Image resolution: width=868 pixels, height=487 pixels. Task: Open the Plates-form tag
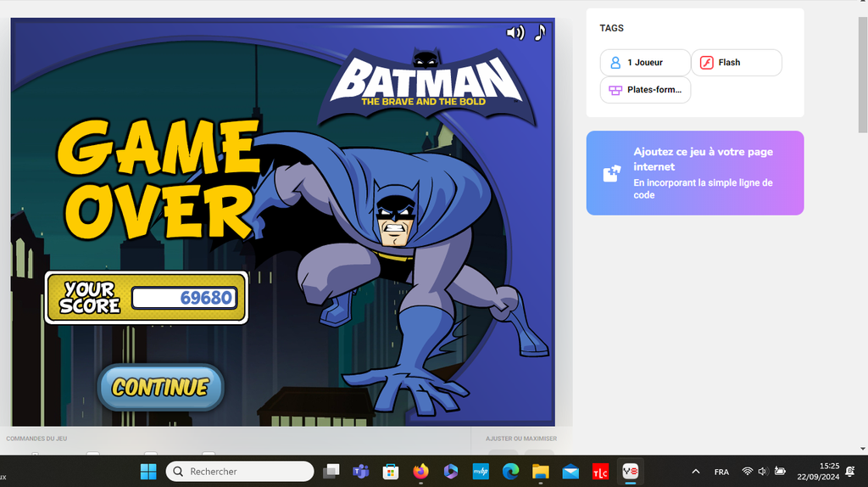[x=645, y=90]
